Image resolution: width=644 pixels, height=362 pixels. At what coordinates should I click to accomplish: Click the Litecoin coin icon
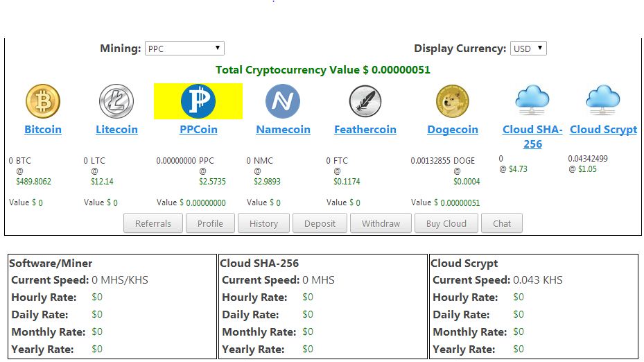(116, 101)
